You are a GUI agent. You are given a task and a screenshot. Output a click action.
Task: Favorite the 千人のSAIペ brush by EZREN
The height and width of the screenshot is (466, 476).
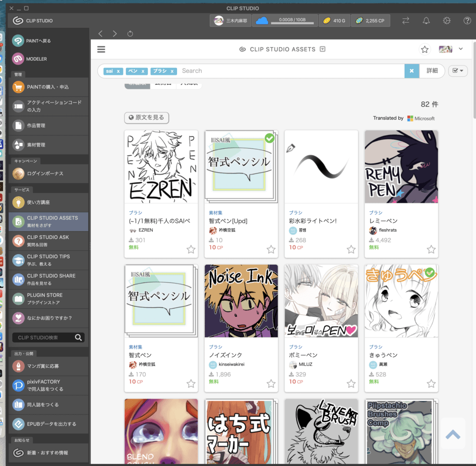[191, 249]
